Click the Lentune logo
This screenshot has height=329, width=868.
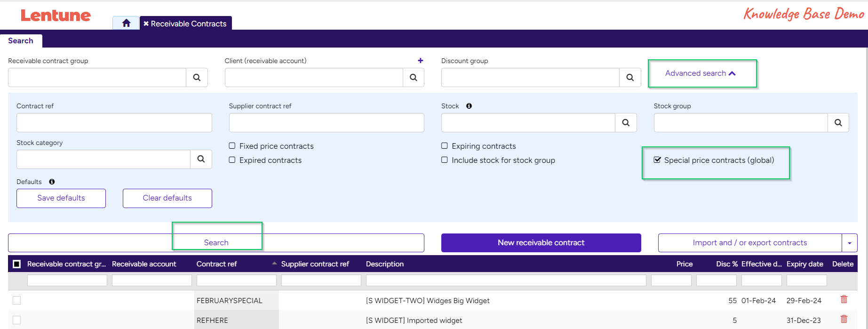(56, 16)
